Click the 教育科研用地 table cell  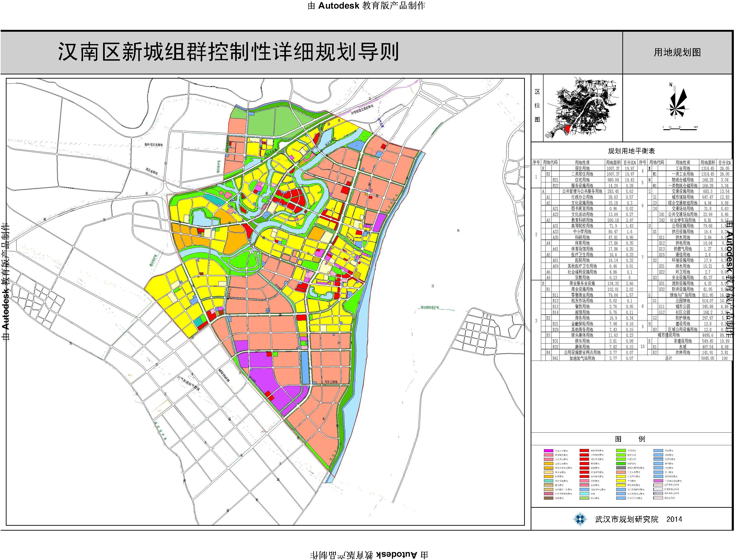click(582, 220)
